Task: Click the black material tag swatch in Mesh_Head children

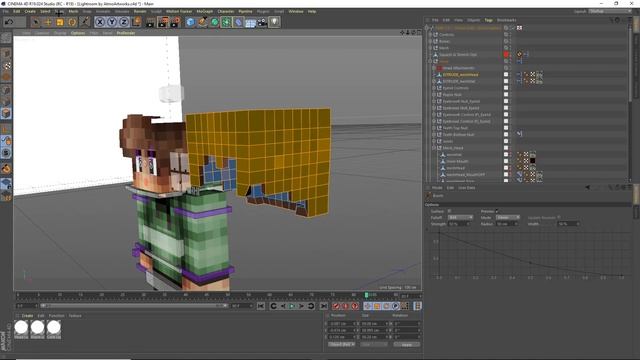Action: point(533,161)
